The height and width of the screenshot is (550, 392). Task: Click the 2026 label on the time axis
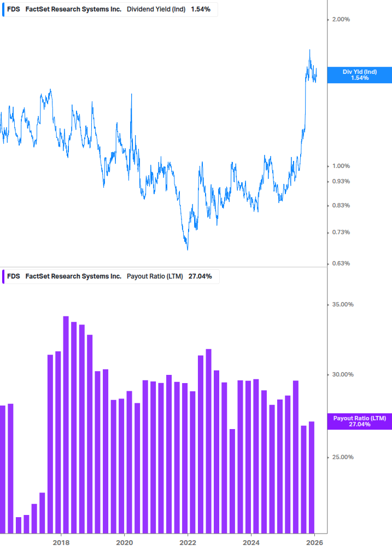point(314,542)
